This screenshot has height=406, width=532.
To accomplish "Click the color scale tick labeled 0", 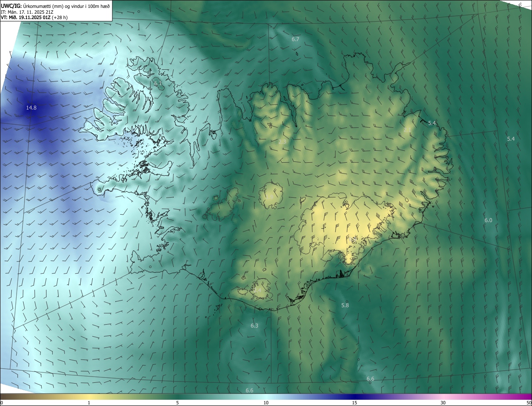I will point(1,403).
